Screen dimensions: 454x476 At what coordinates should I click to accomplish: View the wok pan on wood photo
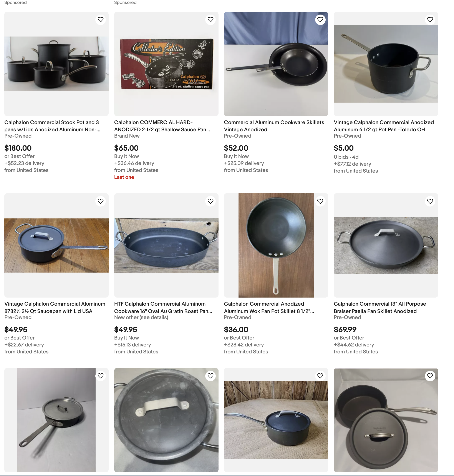[x=276, y=245]
